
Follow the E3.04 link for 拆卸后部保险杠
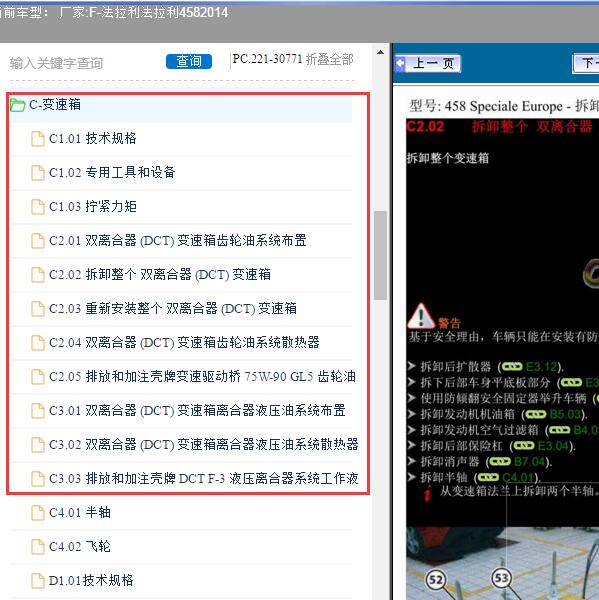point(553,446)
